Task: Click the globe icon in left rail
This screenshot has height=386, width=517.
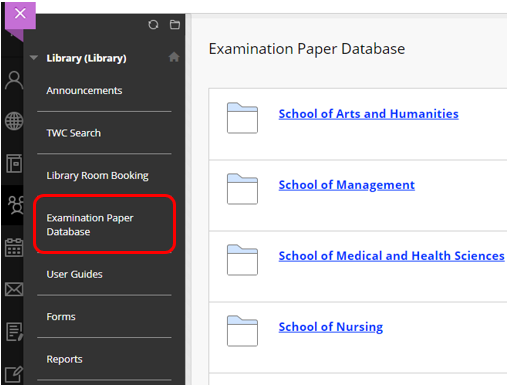Action: point(14,121)
